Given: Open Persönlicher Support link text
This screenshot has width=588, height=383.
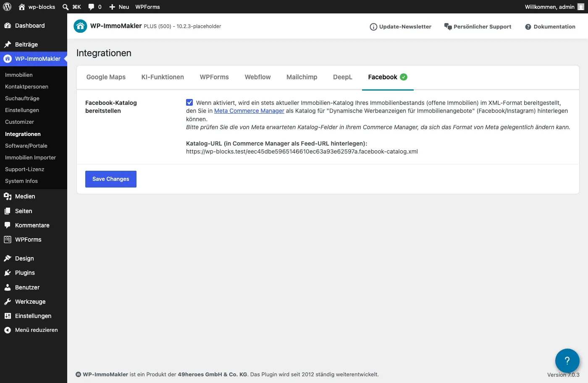Looking at the screenshot, I should point(483,26).
